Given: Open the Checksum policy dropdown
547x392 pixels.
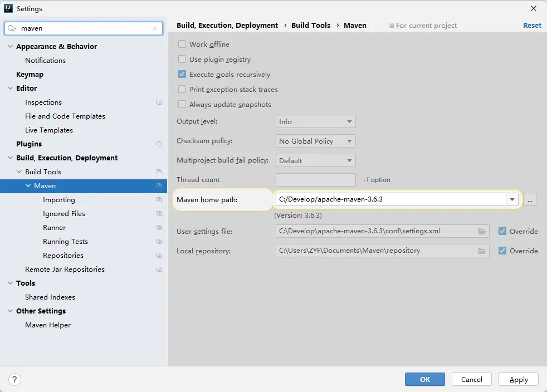Looking at the screenshot, I should tap(315, 141).
